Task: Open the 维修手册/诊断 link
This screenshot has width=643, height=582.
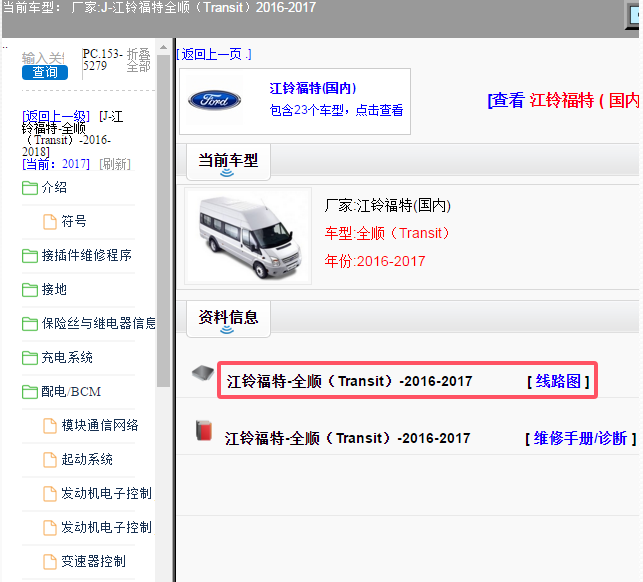Action: tap(580, 438)
